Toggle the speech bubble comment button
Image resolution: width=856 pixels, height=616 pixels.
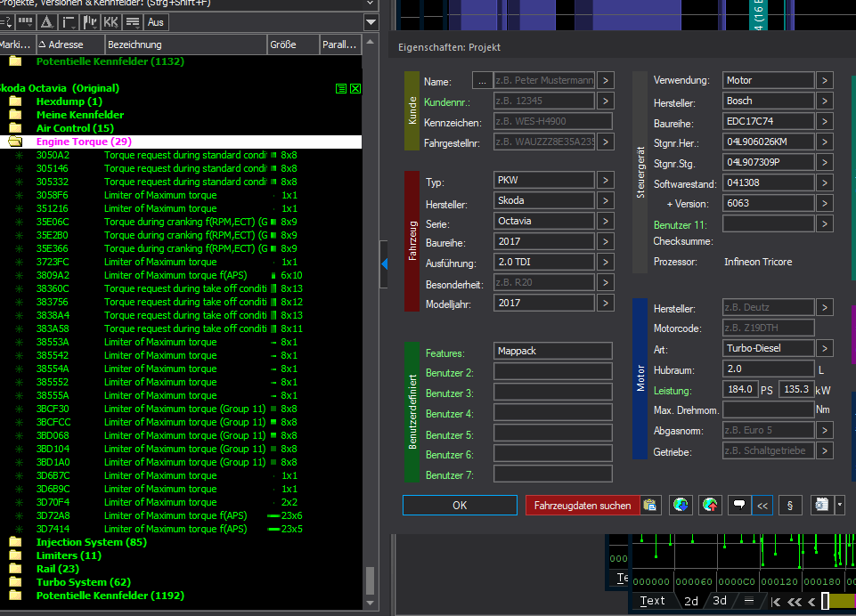pos(739,506)
